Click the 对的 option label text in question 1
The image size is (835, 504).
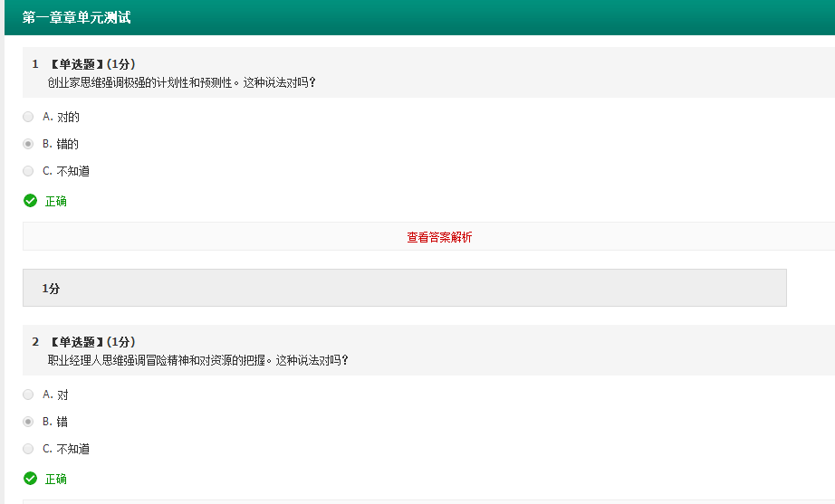coord(68,117)
